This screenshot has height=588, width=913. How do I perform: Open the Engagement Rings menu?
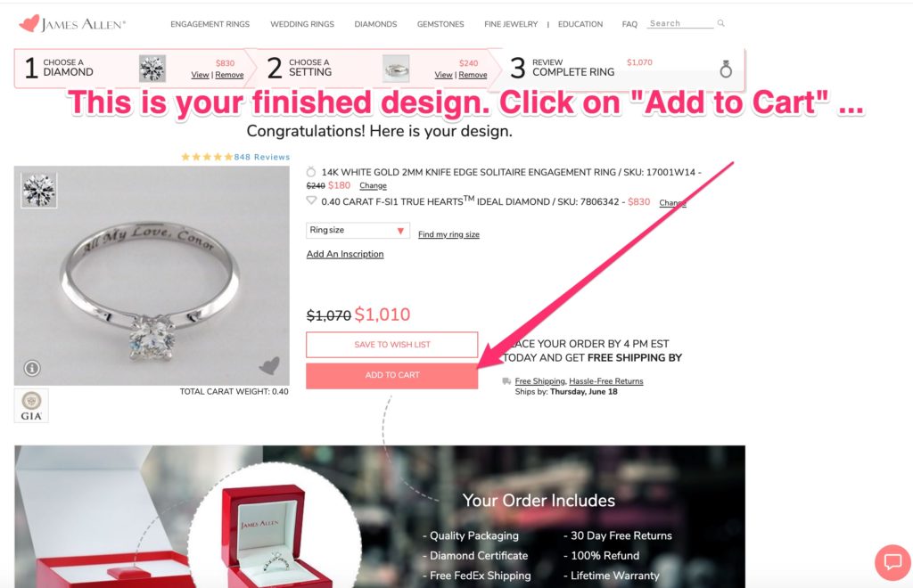coord(210,24)
